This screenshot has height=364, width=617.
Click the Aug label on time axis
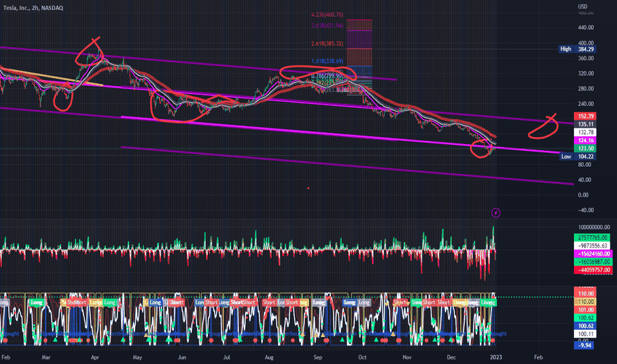[269, 357]
